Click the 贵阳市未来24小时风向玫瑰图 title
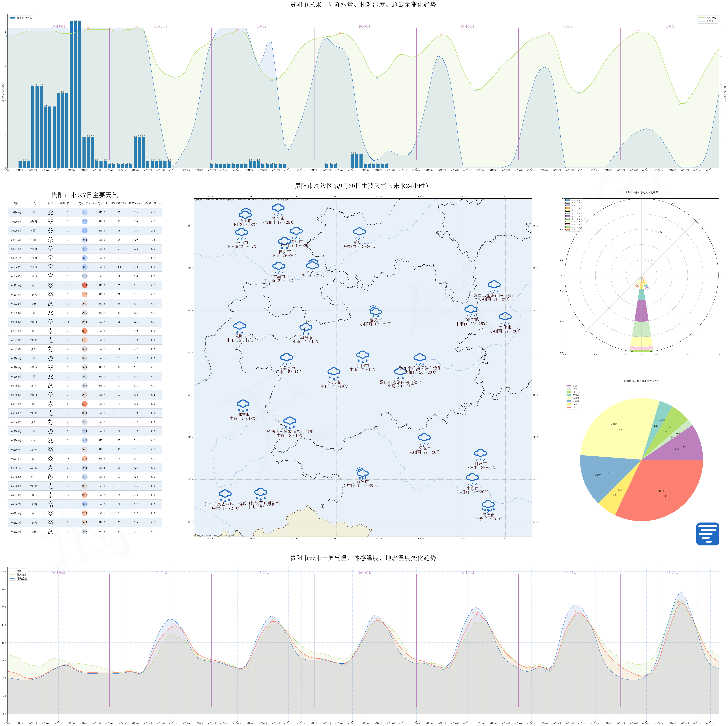This screenshot has height=726, width=728. [x=641, y=192]
